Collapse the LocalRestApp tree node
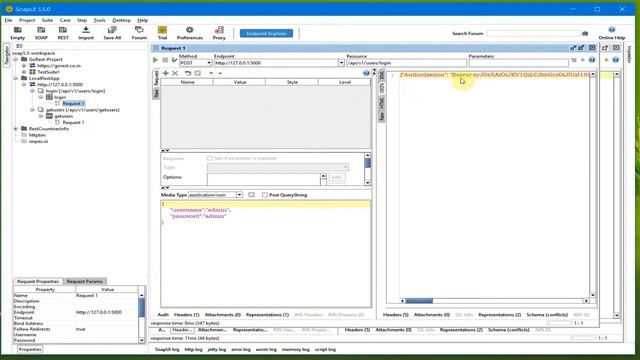This screenshot has height=360, width=640. point(16,78)
